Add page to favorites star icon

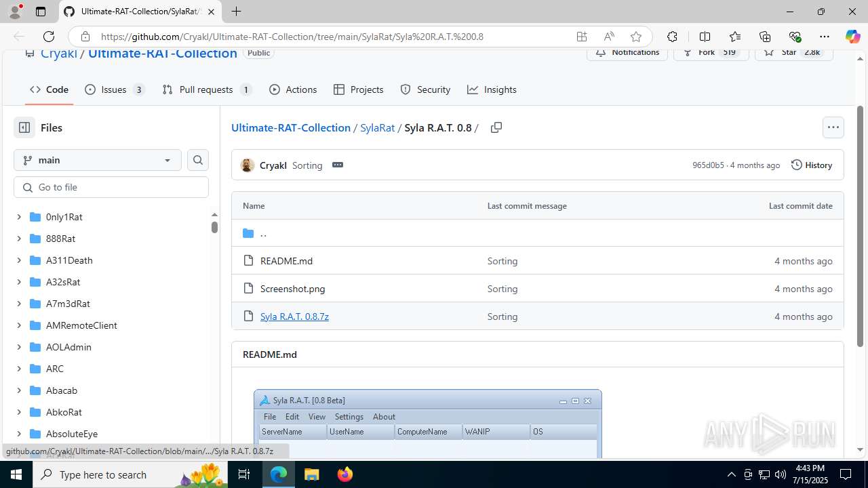coord(636,37)
